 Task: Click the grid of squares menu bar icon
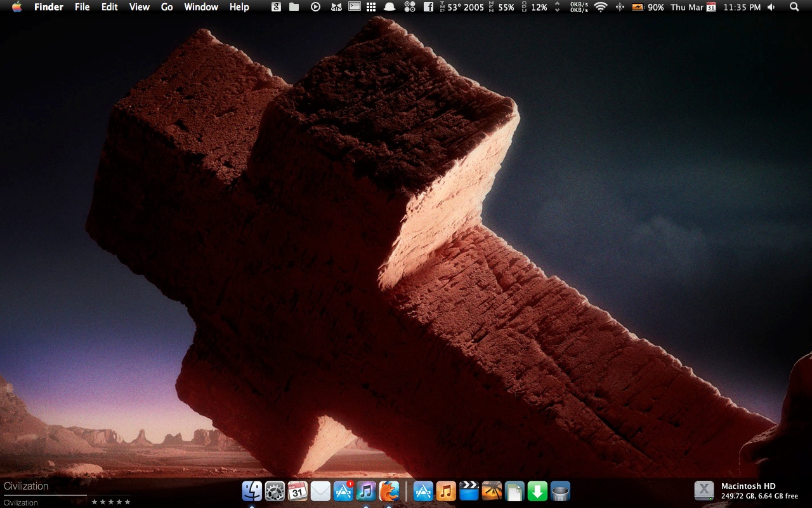pyautogui.click(x=371, y=7)
